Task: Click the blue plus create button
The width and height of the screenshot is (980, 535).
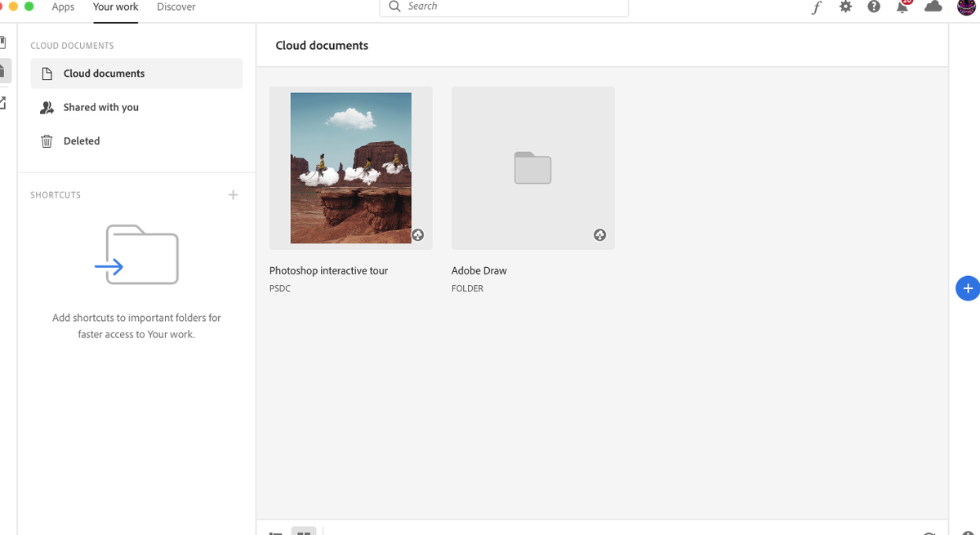Action: point(968,288)
